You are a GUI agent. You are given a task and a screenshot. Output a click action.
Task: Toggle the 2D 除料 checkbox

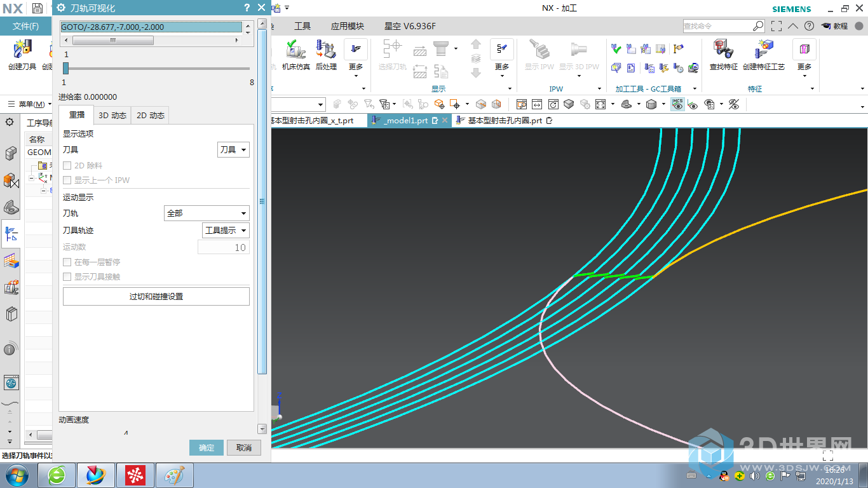click(x=67, y=166)
